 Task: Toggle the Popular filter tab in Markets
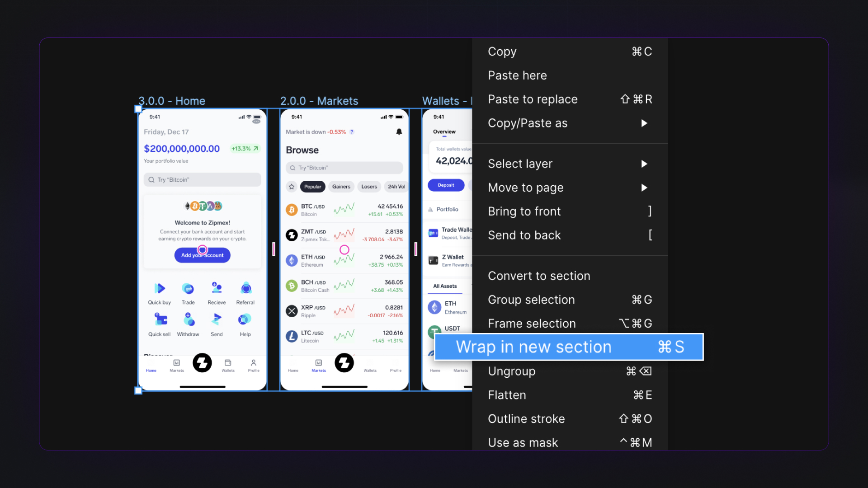pos(312,187)
